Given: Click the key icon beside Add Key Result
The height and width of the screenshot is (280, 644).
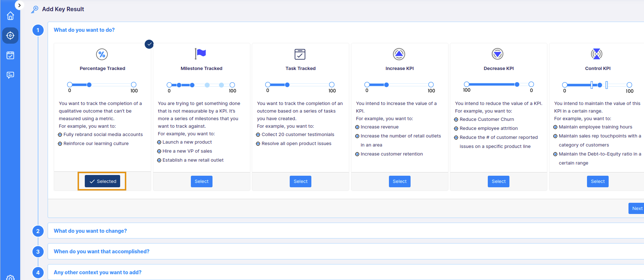Looking at the screenshot, I should pyautogui.click(x=35, y=9).
